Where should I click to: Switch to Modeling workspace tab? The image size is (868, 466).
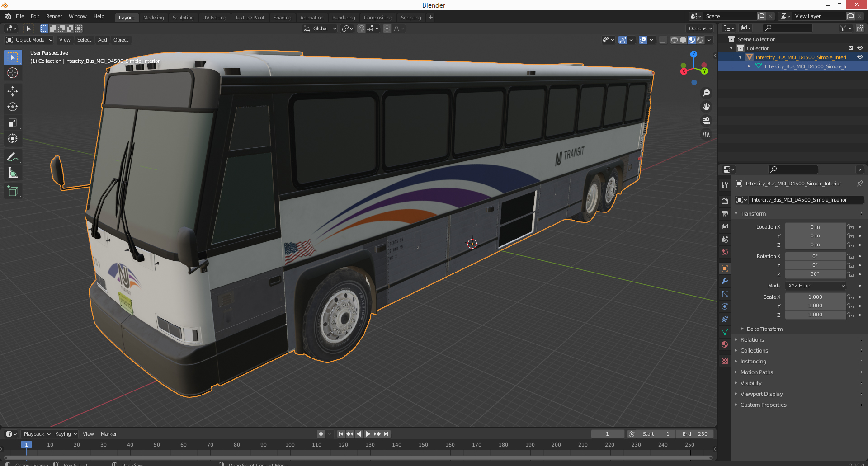(x=153, y=18)
